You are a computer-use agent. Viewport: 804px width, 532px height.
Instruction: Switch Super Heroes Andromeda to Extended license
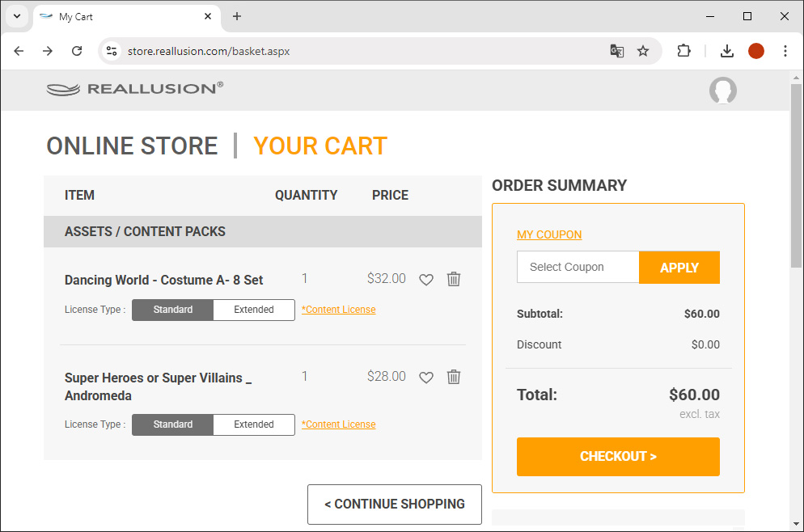(x=254, y=424)
